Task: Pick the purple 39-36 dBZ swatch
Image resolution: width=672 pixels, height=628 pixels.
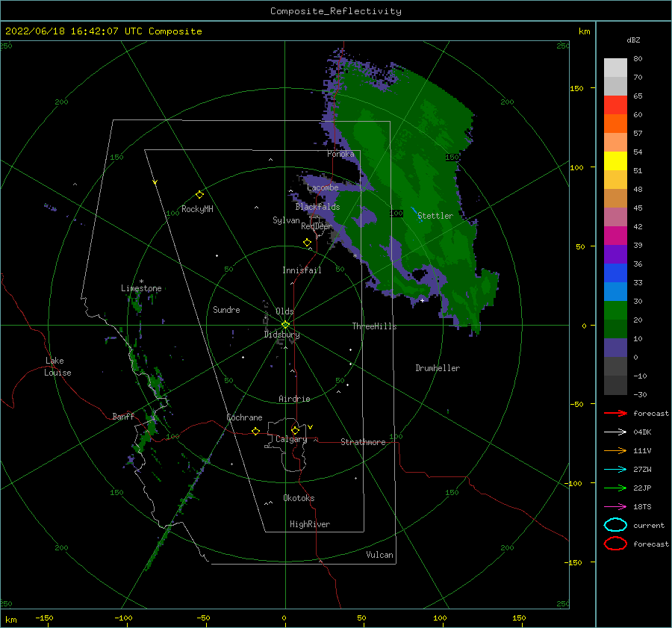Action: click(615, 255)
